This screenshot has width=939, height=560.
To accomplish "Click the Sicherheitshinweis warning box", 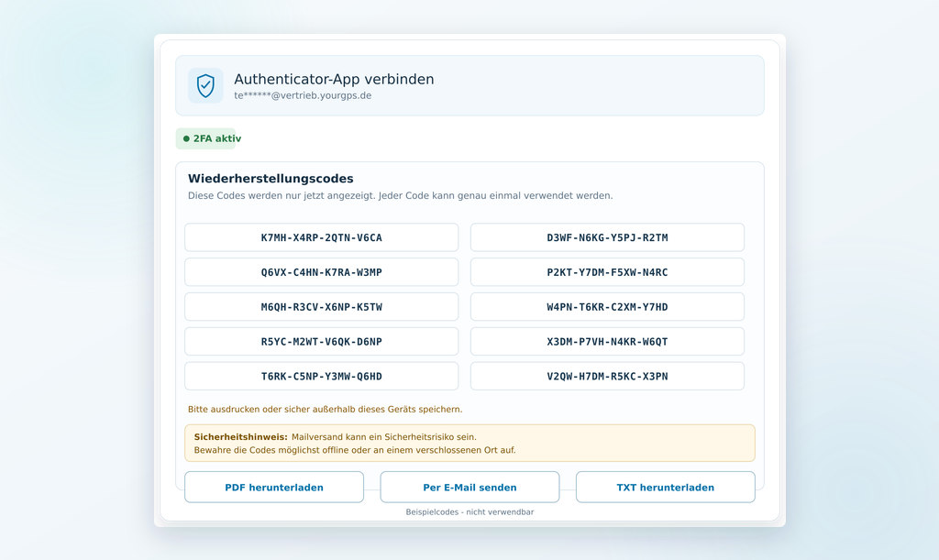I will point(470,444).
